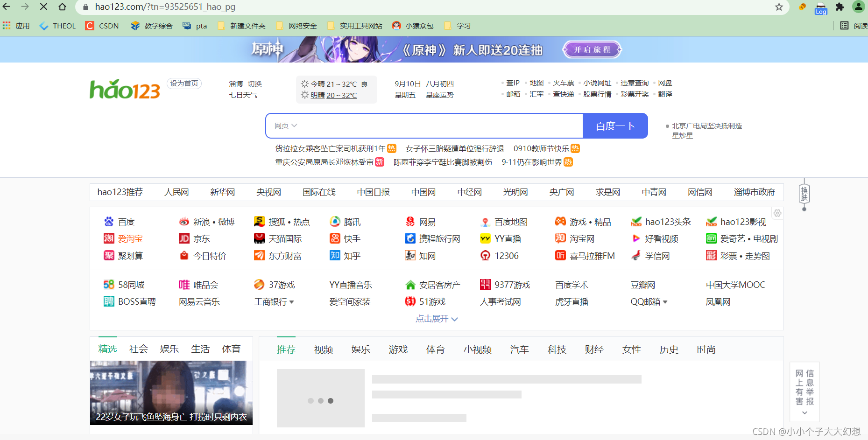This screenshot has height=440, width=868.
Task: Open 安居客房产 site link
Action: (432, 285)
